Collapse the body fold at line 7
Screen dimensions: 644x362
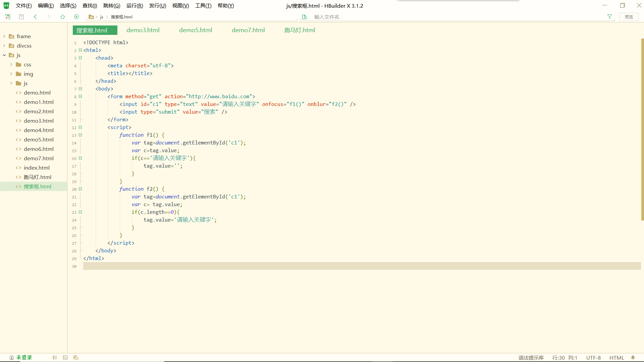[80, 89]
